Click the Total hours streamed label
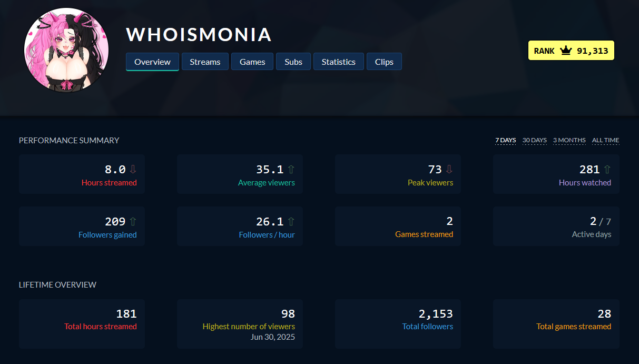 [x=101, y=327]
